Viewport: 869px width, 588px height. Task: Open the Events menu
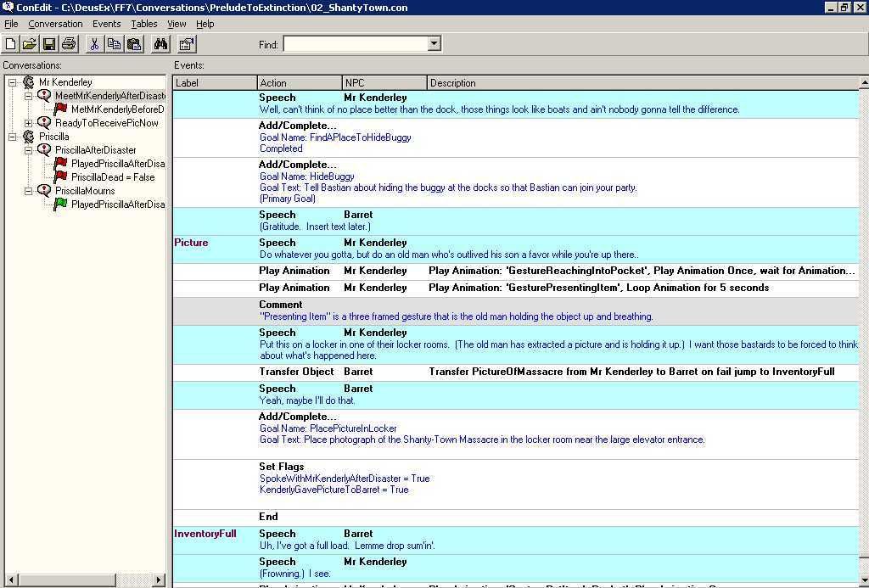(x=106, y=24)
